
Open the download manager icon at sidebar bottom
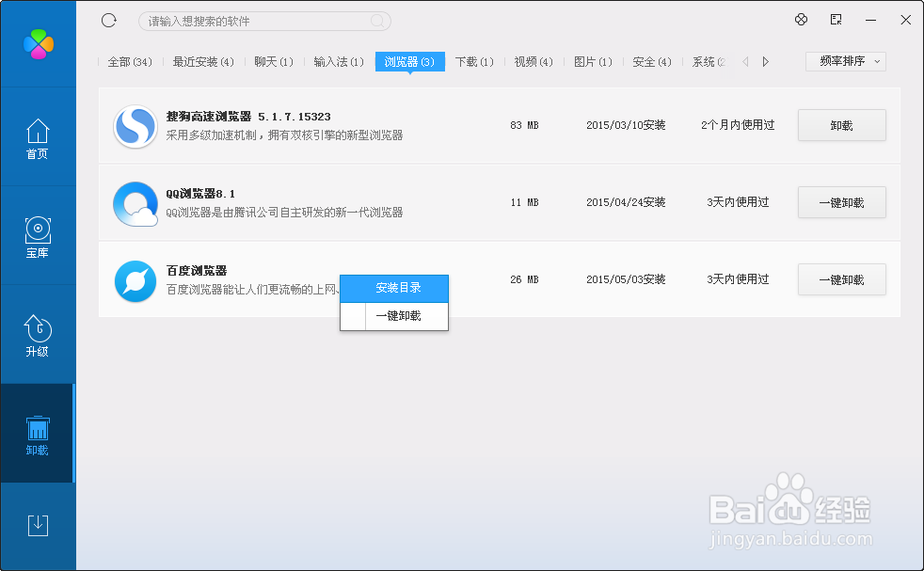[38, 525]
